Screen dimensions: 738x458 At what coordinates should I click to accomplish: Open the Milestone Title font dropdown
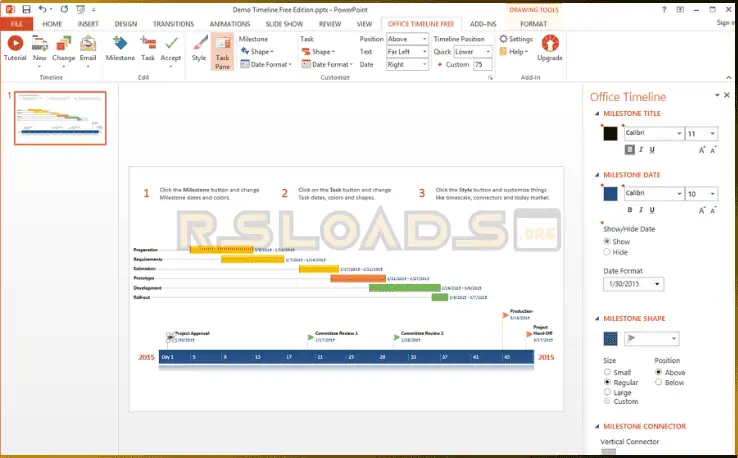tap(653, 133)
